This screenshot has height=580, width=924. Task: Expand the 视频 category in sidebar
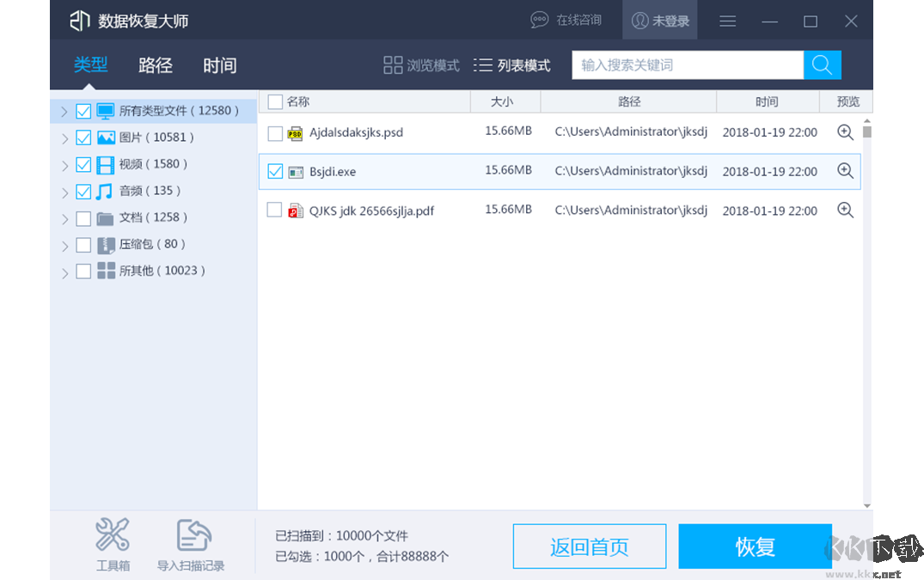64,164
